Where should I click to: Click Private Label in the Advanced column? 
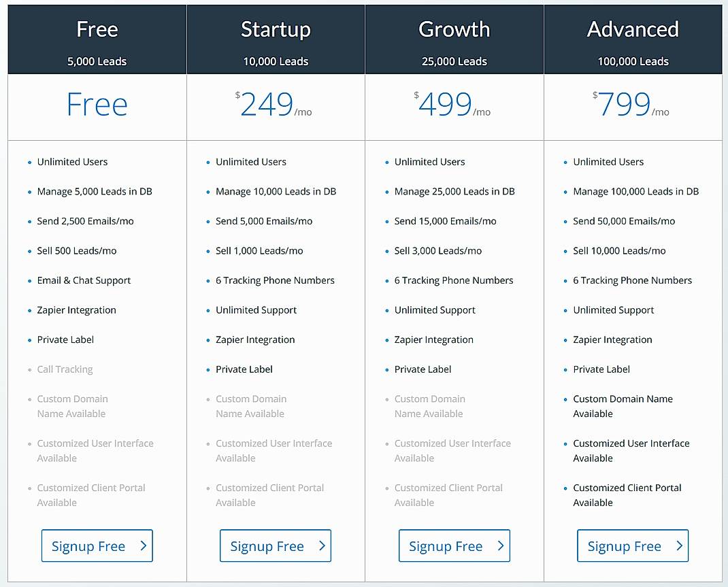[x=601, y=369]
